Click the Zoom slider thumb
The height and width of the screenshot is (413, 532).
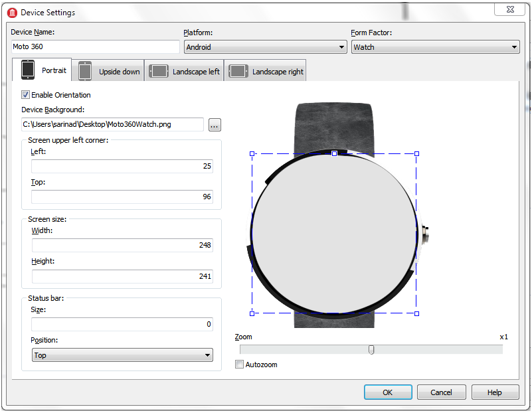click(371, 350)
